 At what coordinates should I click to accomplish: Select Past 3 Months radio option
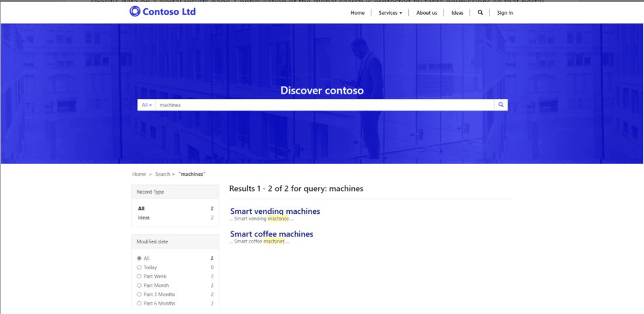(139, 294)
